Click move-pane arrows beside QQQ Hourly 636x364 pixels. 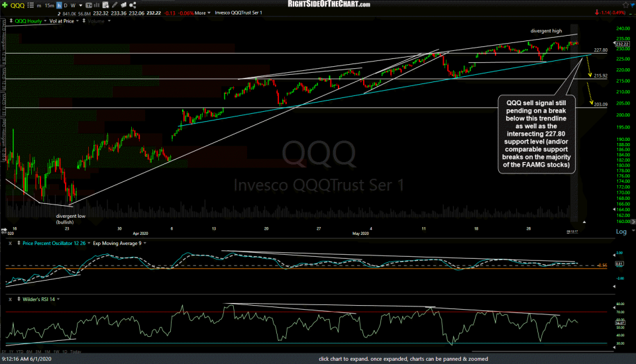pyautogui.click(x=11, y=21)
